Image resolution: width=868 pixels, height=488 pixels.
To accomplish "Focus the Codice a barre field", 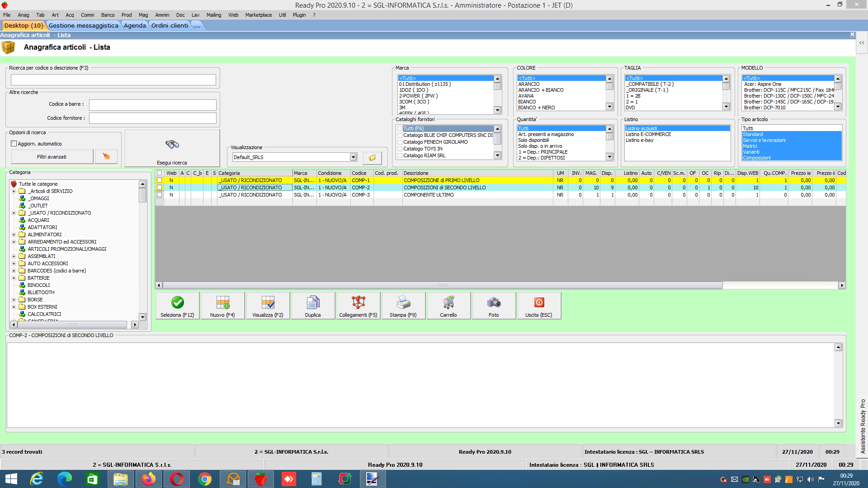I will click(x=152, y=105).
